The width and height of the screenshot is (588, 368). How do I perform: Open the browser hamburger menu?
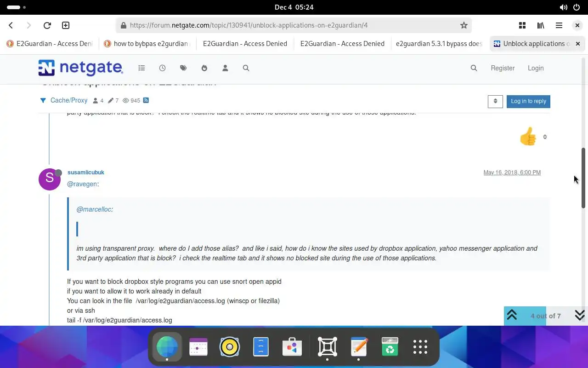pyautogui.click(x=559, y=25)
